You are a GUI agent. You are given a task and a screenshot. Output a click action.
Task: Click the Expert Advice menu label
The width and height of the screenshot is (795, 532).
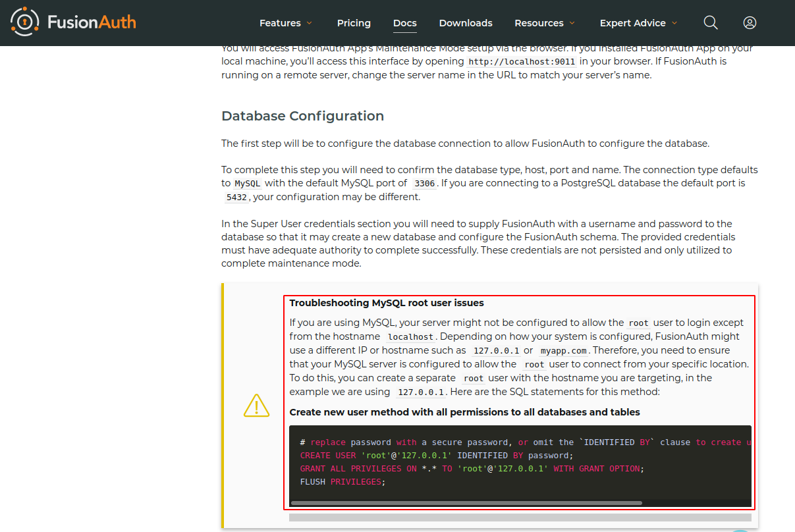632,23
